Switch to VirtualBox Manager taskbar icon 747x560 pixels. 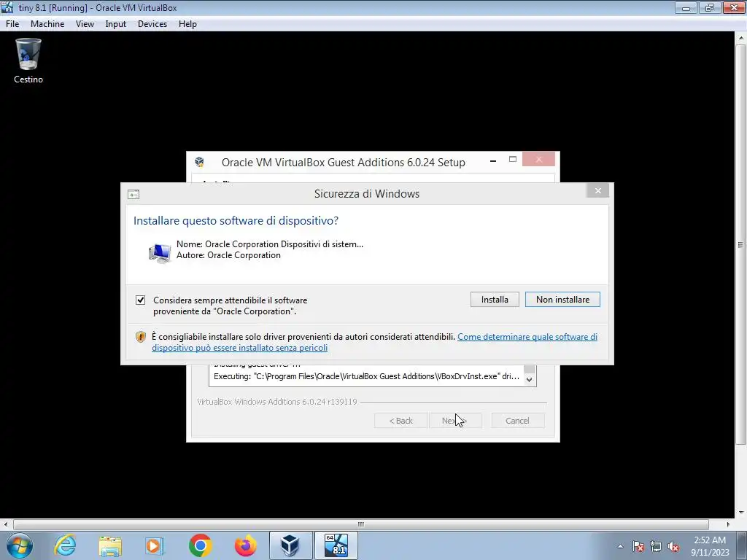[290, 545]
